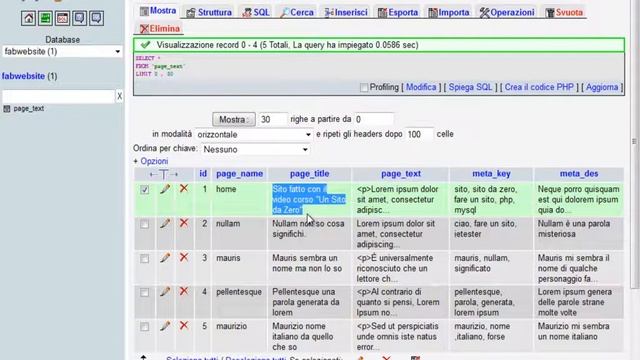Click the Aggiorna link
This screenshot has height=360, width=640.
[602, 87]
